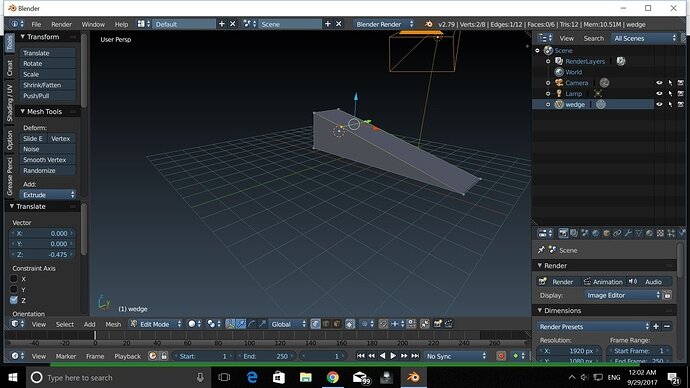
Task: Select the Lamp object icon in outliner
Action: point(559,93)
